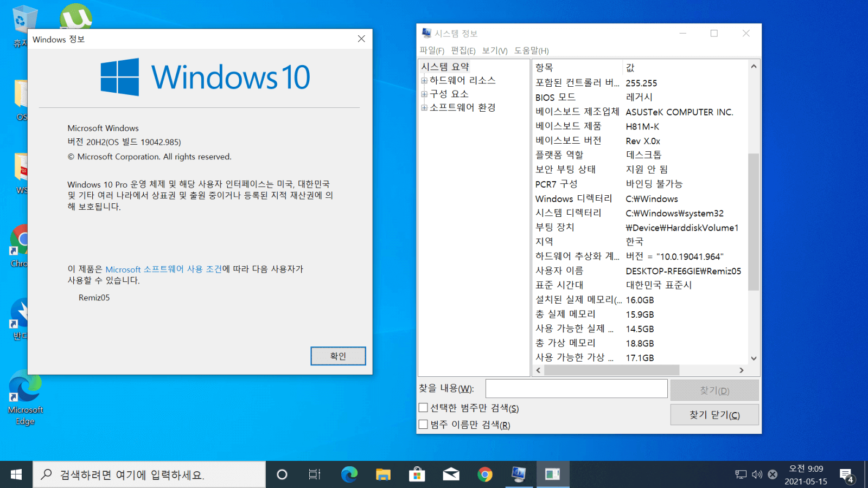
Task: Click vertical scrollbar up arrow in details
Action: (x=754, y=66)
